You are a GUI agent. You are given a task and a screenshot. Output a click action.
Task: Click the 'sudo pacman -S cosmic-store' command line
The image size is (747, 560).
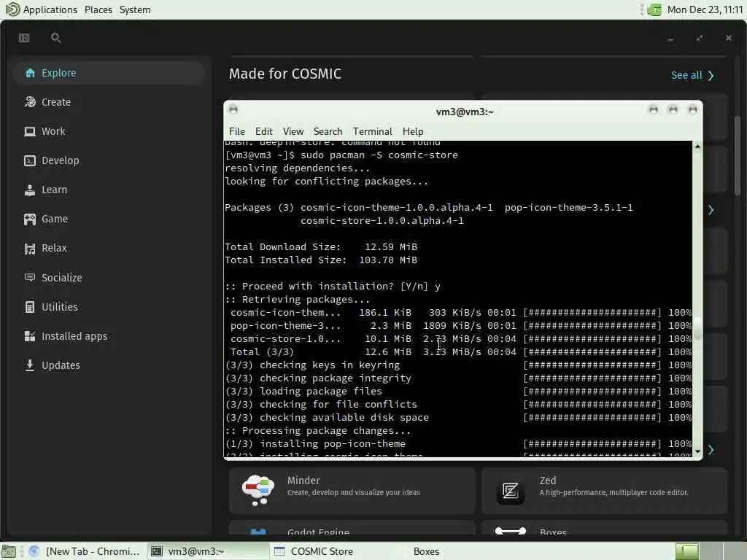[x=379, y=155]
